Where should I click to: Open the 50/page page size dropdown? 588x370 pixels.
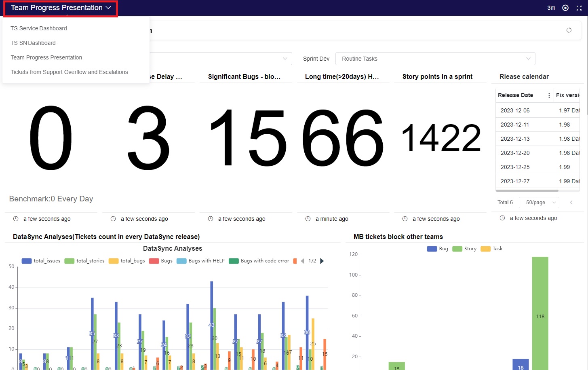pos(539,202)
